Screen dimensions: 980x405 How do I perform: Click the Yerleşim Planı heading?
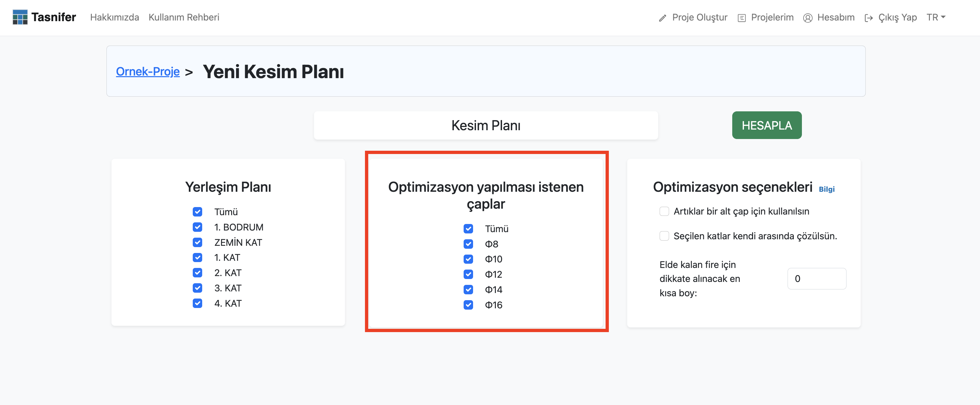pos(228,187)
